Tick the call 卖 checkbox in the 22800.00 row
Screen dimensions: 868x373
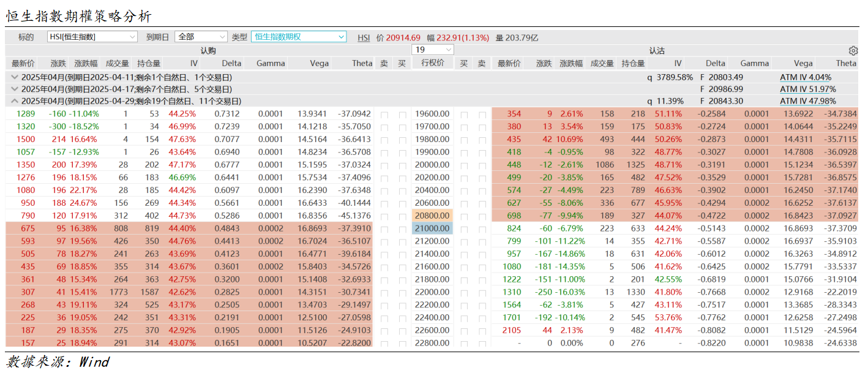point(384,343)
